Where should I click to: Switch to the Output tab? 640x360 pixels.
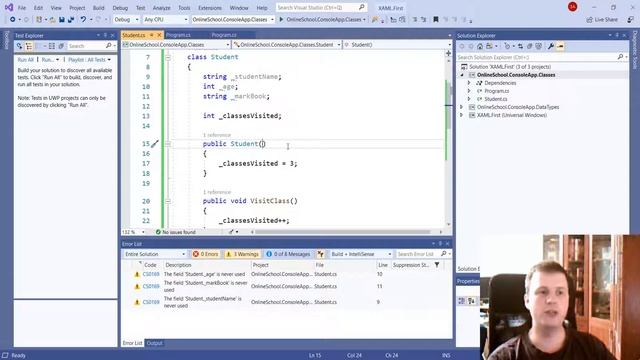154,343
